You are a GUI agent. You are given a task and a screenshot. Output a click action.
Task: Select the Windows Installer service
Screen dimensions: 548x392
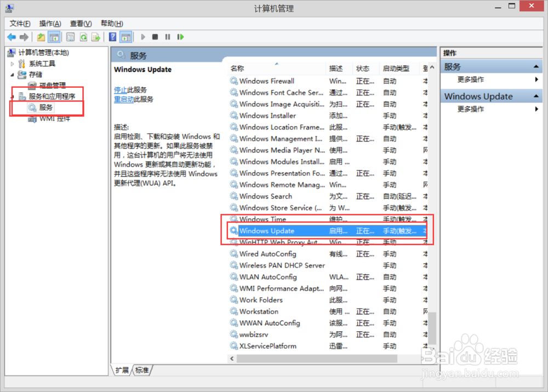328,116
